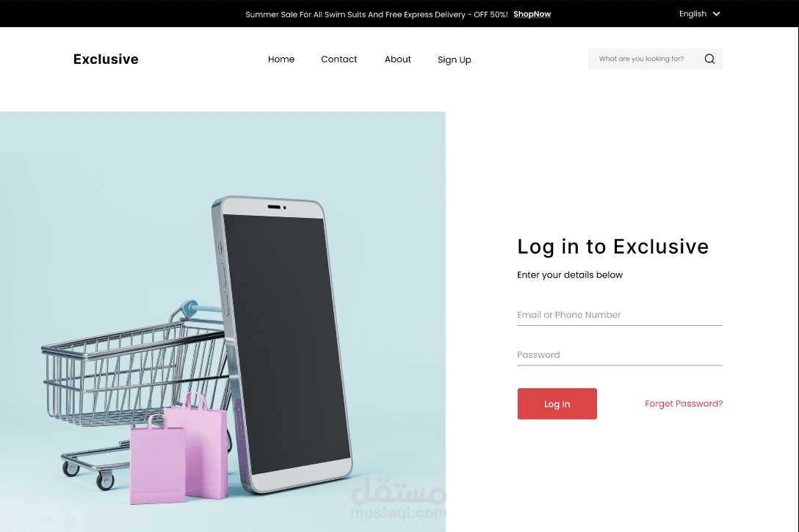Click the Password input field
799x532 pixels.
point(620,355)
